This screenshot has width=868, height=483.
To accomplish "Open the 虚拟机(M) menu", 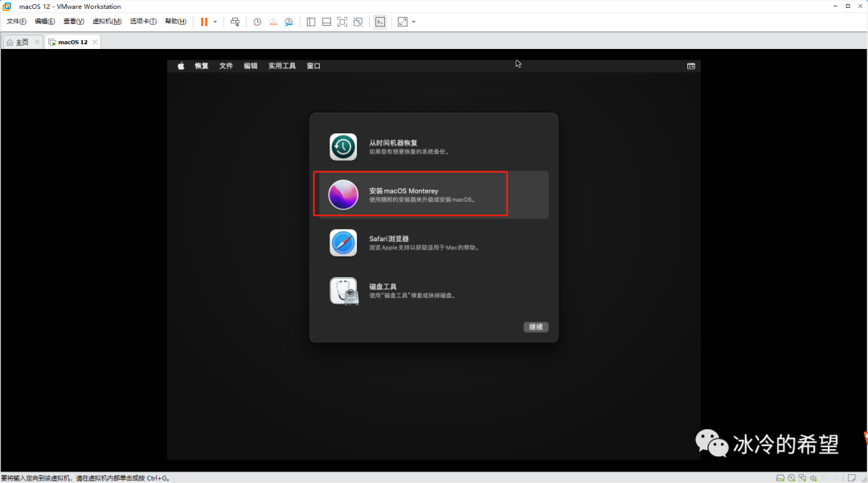I will coord(107,22).
